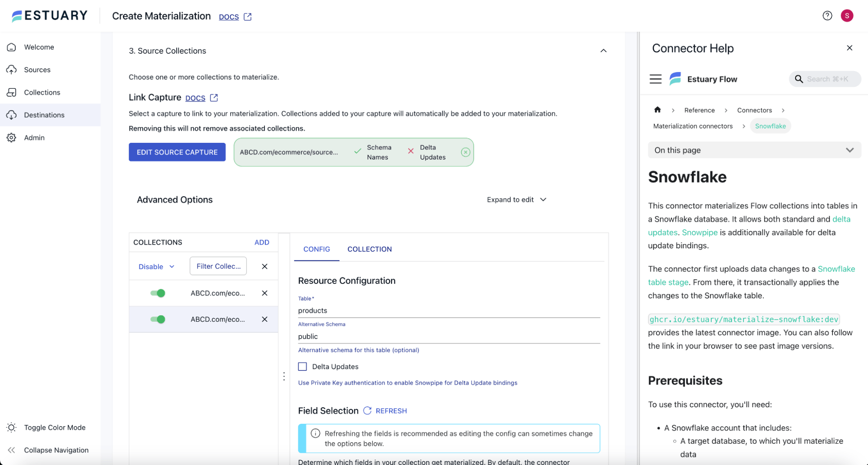868x465 pixels.
Task: Remove the linked source capture chip
Action: coord(465,152)
